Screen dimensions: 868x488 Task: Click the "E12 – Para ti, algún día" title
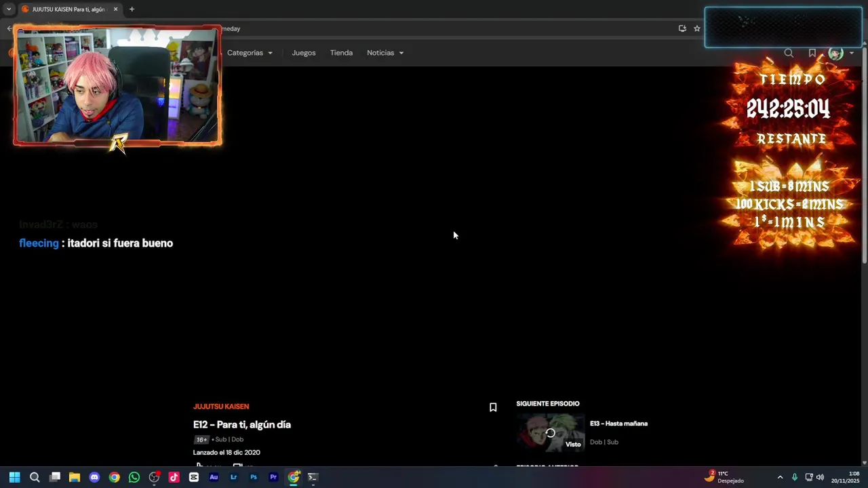pyautogui.click(x=242, y=425)
